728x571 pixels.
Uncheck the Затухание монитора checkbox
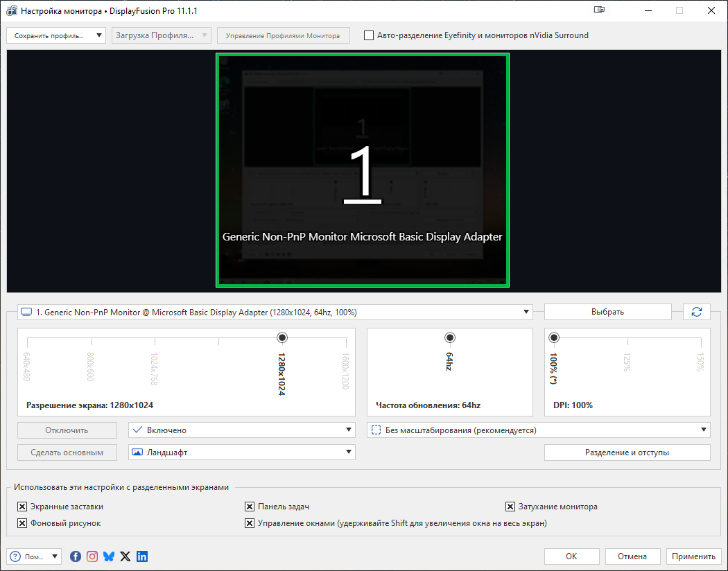click(510, 507)
